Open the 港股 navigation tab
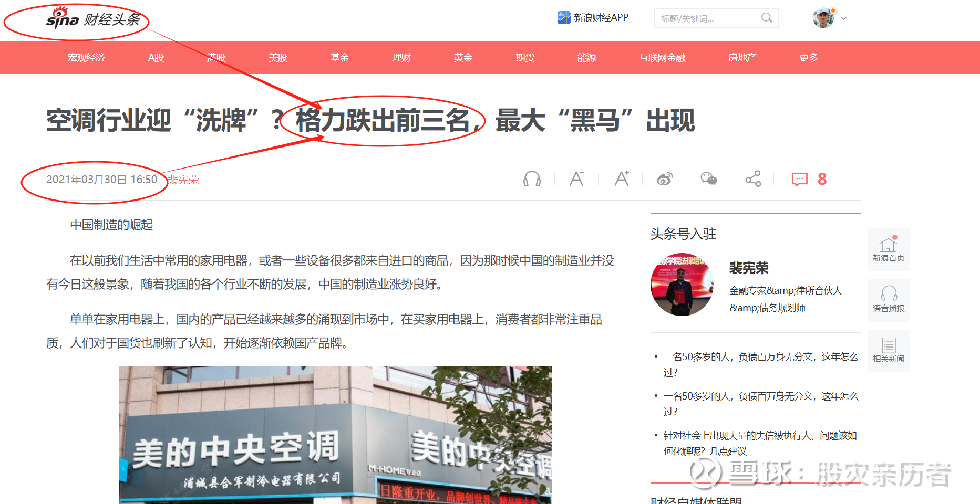 pos(216,57)
